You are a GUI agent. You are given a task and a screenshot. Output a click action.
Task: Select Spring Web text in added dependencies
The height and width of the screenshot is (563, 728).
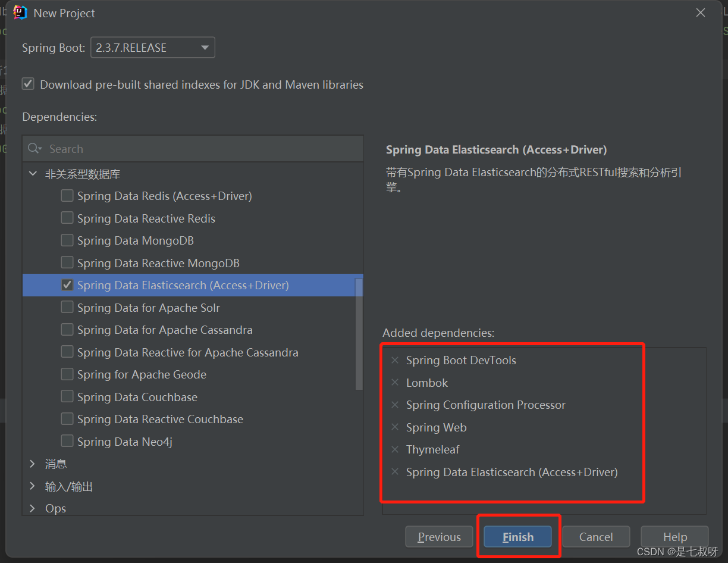436,427
